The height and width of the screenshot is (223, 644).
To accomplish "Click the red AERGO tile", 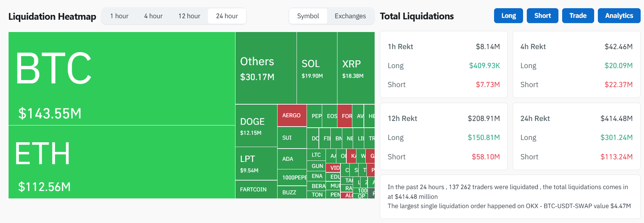I will coord(292,115).
